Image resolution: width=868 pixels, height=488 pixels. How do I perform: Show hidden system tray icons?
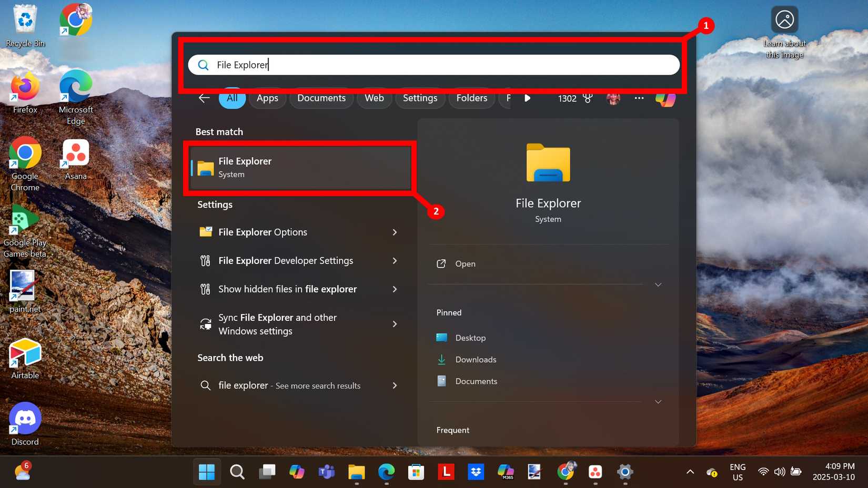pos(690,472)
